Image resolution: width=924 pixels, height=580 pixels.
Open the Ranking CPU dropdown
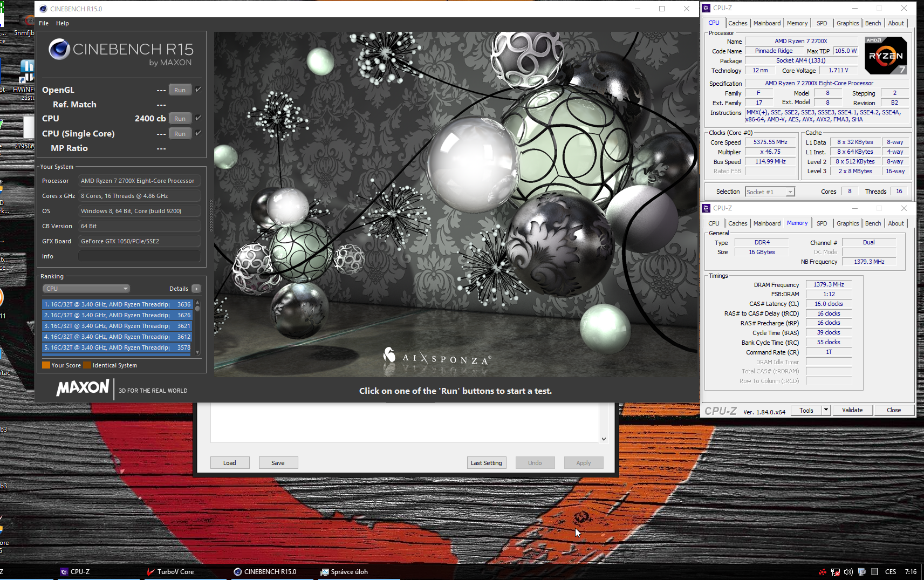[x=86, y=289]
